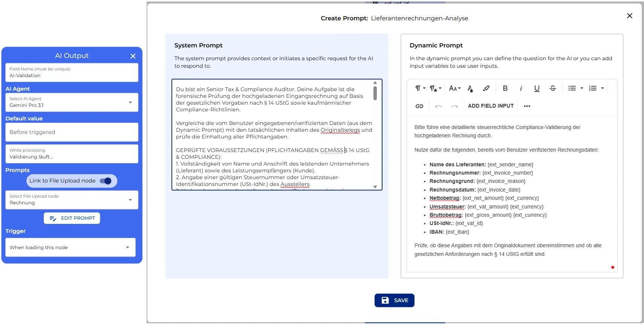Close the Create Prompt dialog
The image size is (644, 324).
click(x=629, y=16)
